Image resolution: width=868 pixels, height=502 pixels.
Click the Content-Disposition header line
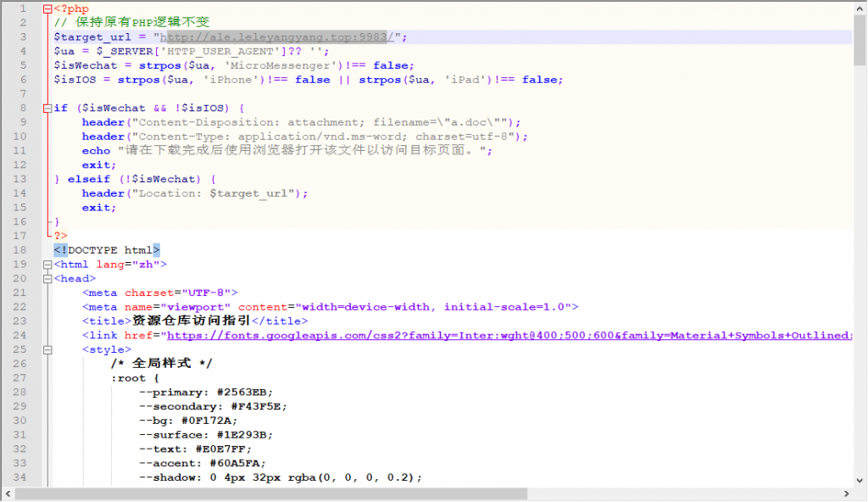(x=301, y=122)
